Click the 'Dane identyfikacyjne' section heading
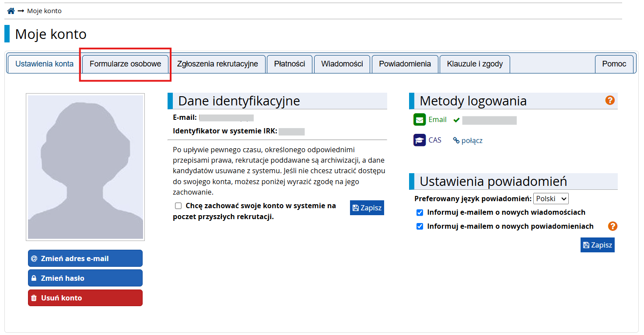 coord(239,101)
